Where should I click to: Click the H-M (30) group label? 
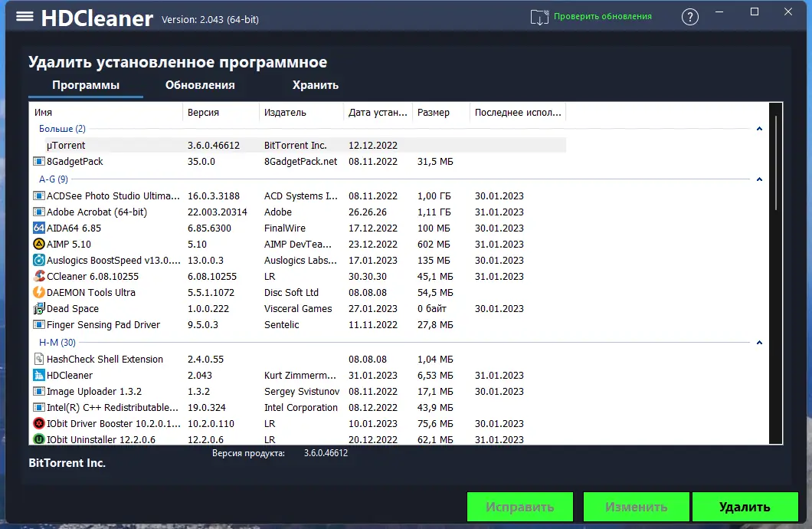click(x=57, y=343)
